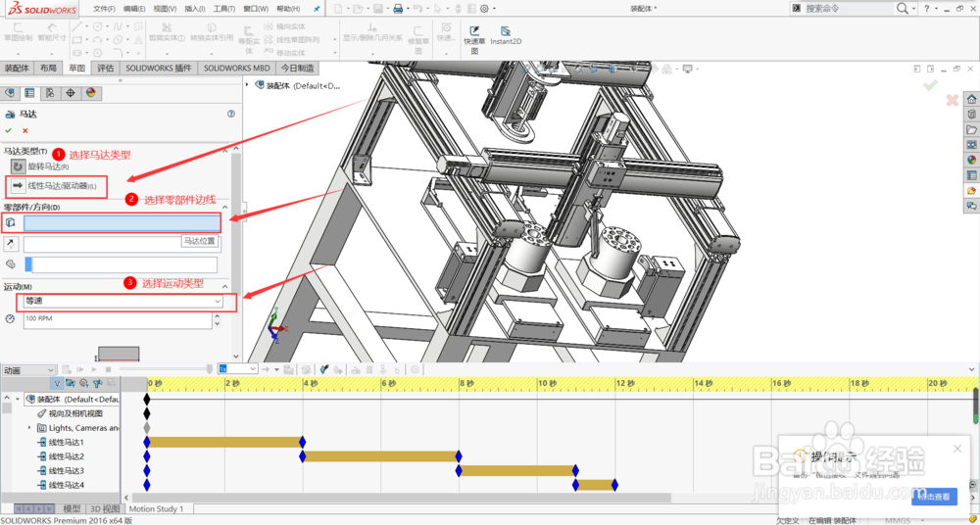Screen dimensions: 980x525
Task: Collapse the 装配体 node in motion tree
Action: click(x=18, y=399)
